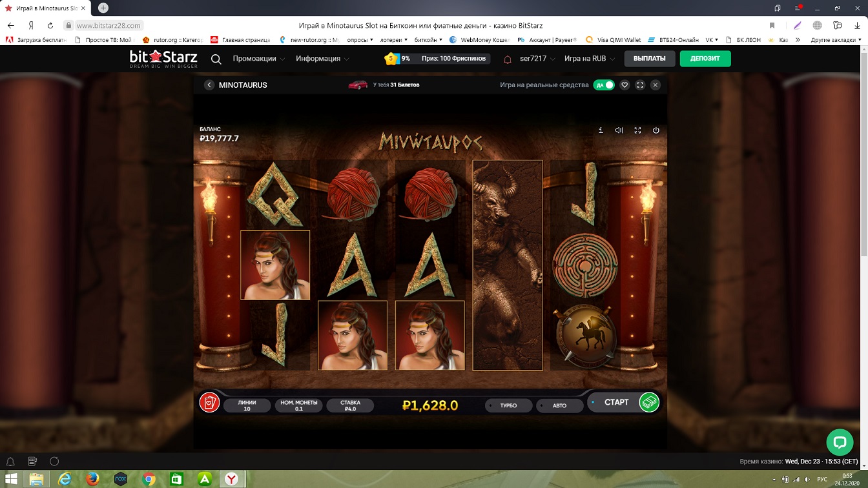
Task: Open Nox app from the taskbar
Action: pyautogui.click(x=120, y=479)
